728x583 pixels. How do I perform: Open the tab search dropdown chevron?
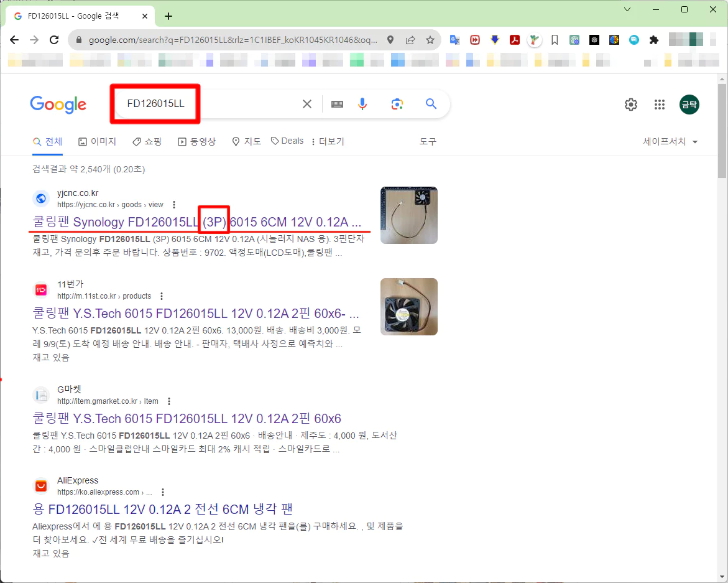point(627,9)
